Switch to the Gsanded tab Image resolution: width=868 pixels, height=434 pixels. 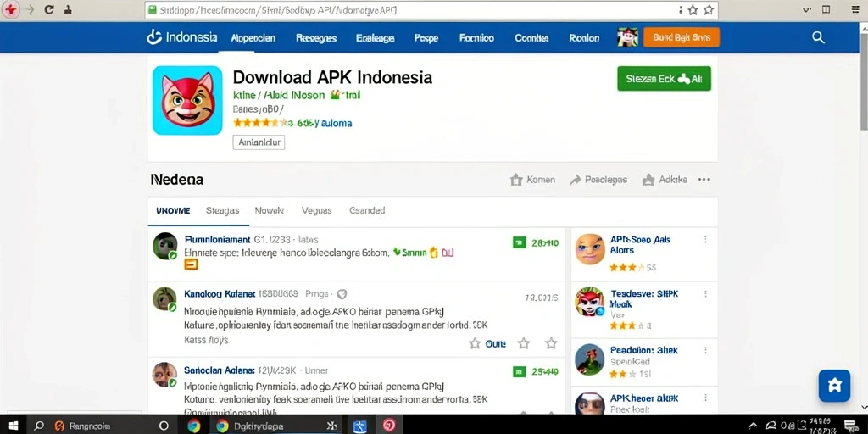(367, 210)
